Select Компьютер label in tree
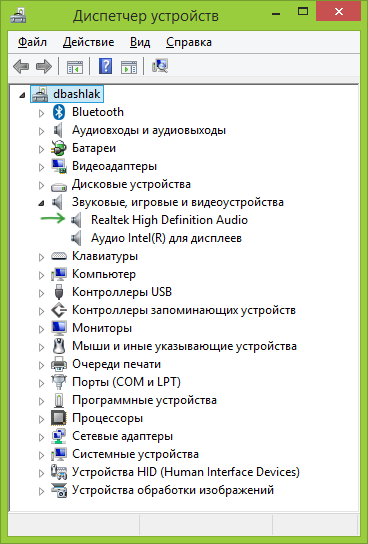The height and width of the screenshot is (544, 368). [x=104, y=274]
